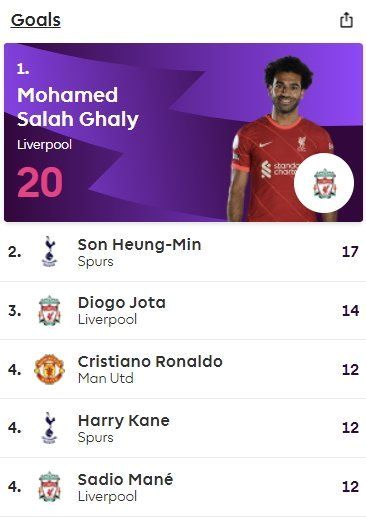The width and height of the screenshot is (366, 518).
Task: Click Son Heung-Min's 17 goals value
Action: click(x=350, y=252)
